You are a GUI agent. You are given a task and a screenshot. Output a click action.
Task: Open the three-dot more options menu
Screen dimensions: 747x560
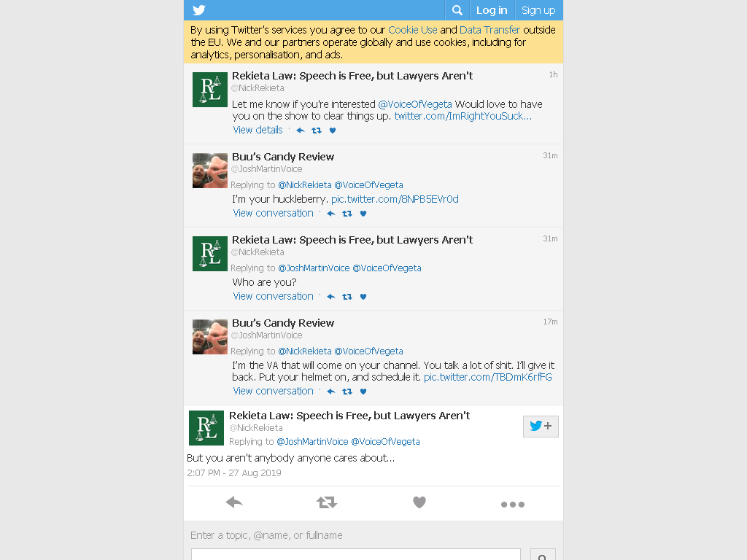[x=513, y=505]
